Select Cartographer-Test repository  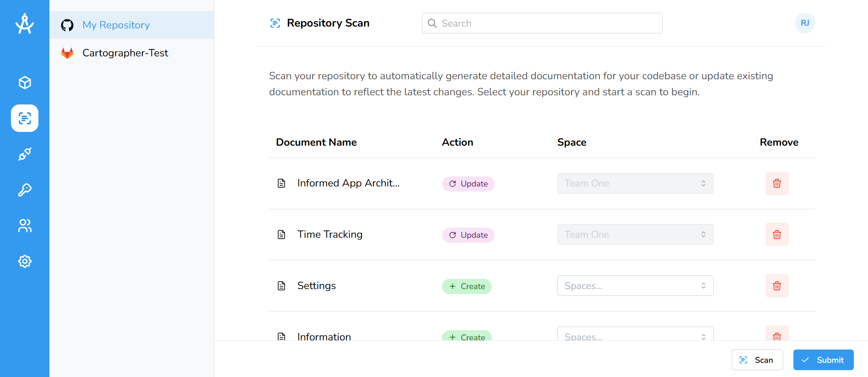click(x=132, y=53)
